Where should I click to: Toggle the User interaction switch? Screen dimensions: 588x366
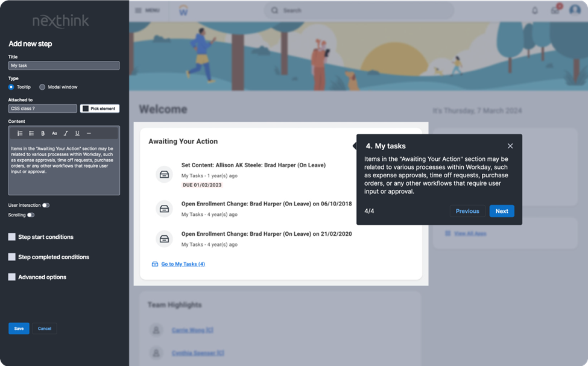tap(46, 205)
